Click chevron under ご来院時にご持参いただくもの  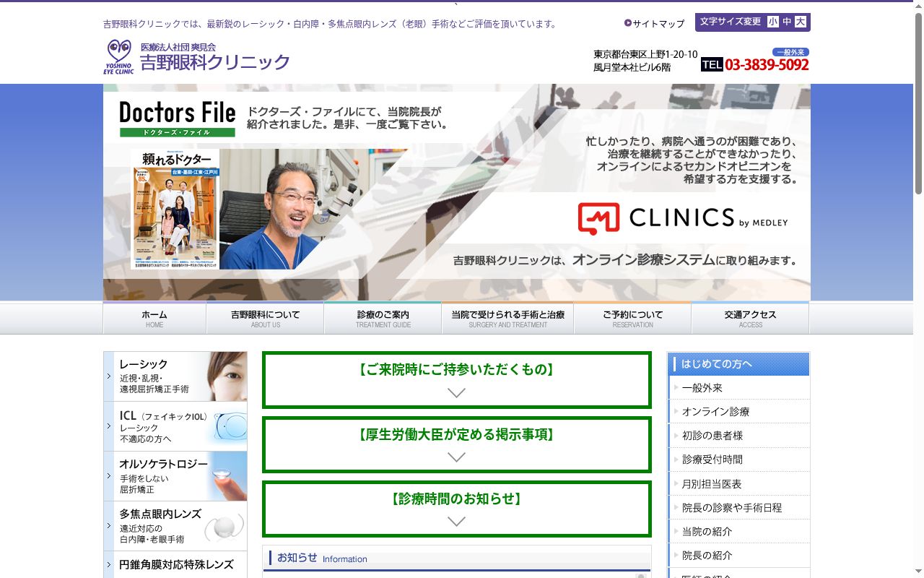click(456, 393)
